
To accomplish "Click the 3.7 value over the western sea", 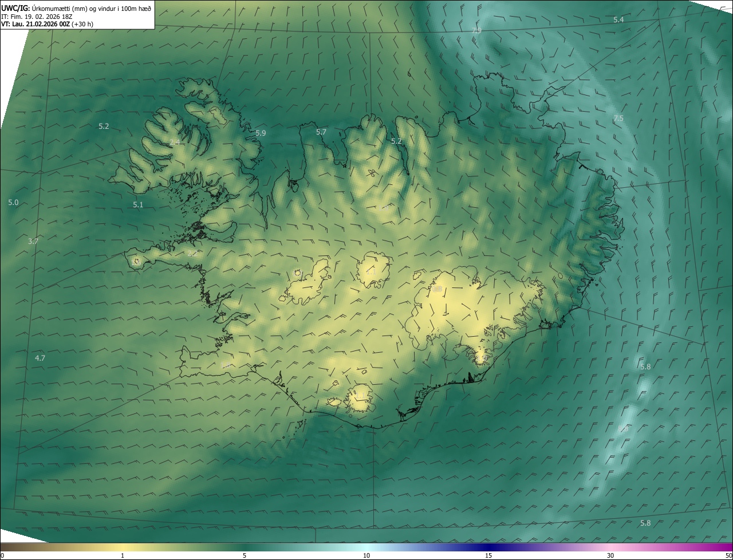I will coord(33,241).
